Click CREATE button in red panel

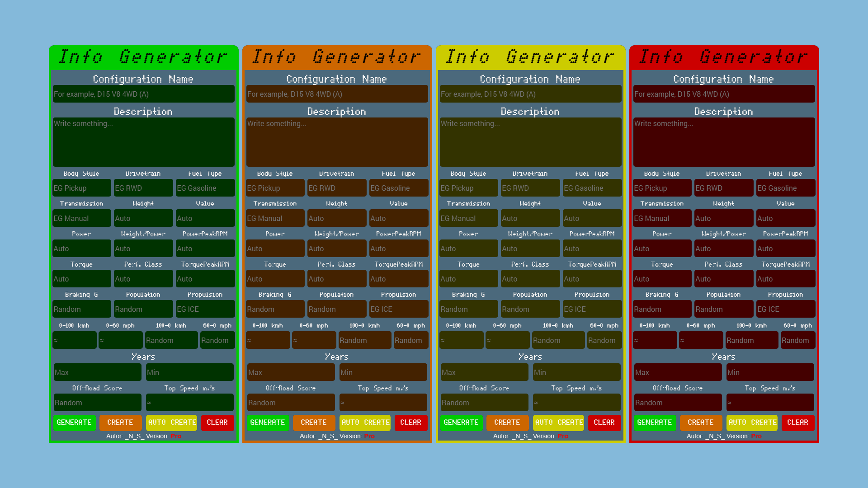701,422
